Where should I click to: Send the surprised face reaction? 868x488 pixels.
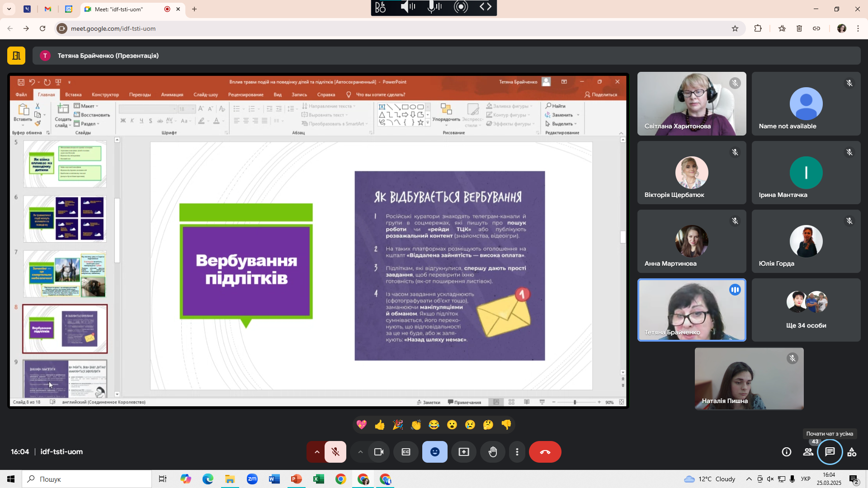[452, 425]
